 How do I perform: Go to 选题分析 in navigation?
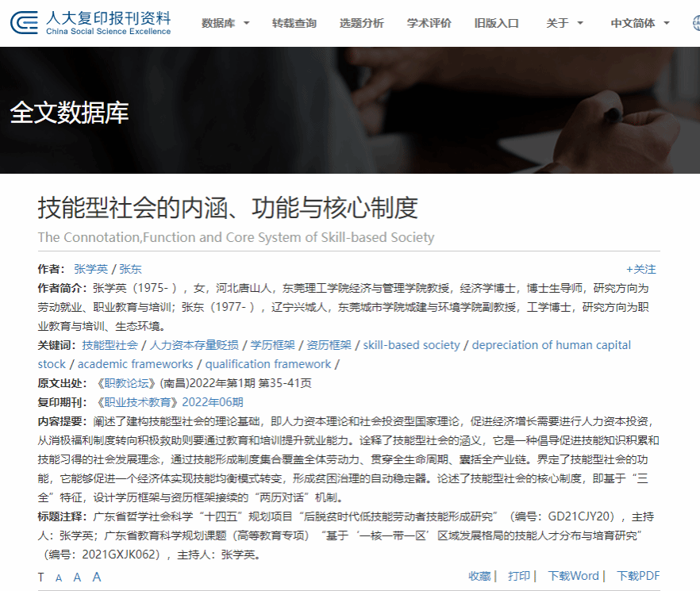(x=361, y=23)
